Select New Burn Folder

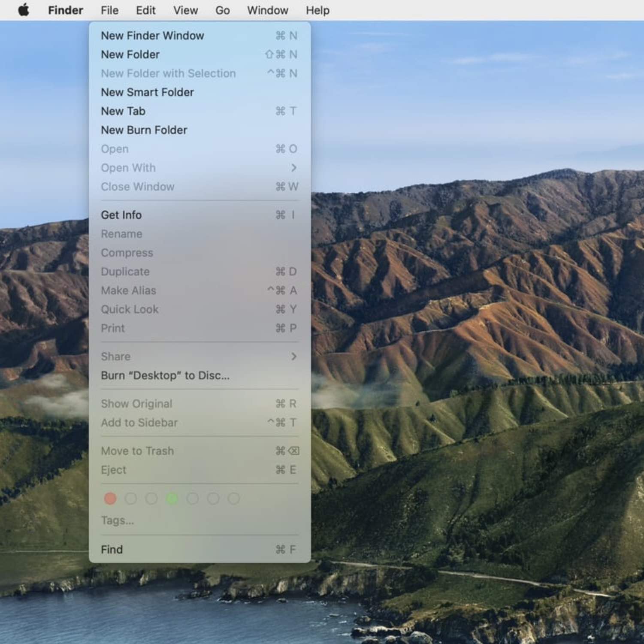pos(200,130)
